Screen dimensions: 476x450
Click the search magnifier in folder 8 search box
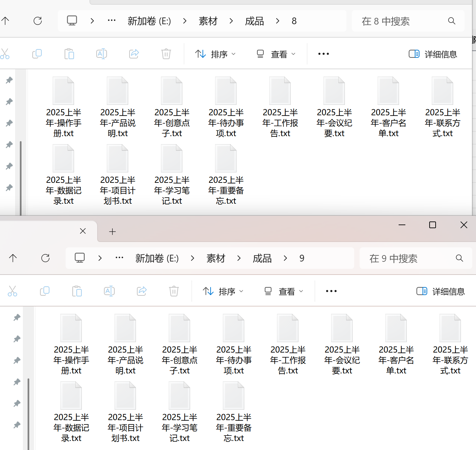click(451, 21)
